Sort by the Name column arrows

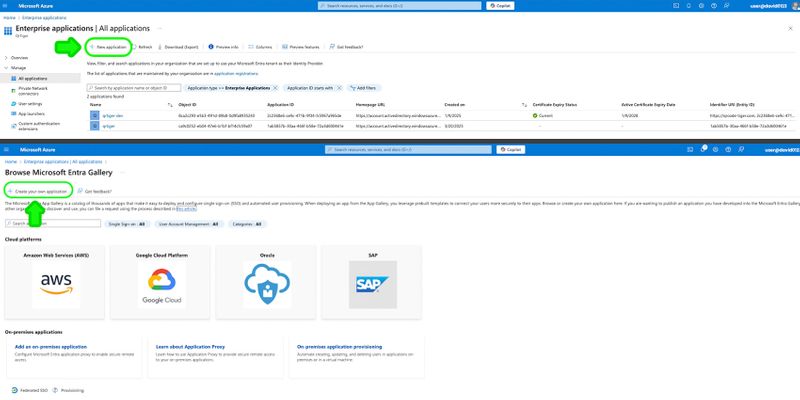170,105
